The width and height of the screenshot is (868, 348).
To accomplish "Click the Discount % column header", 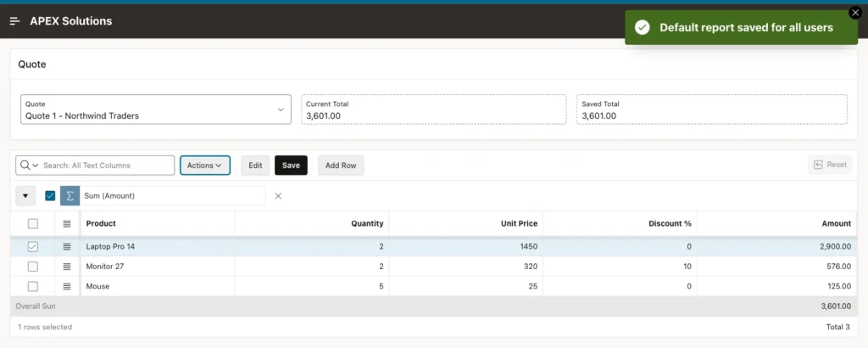I will 620,223.
